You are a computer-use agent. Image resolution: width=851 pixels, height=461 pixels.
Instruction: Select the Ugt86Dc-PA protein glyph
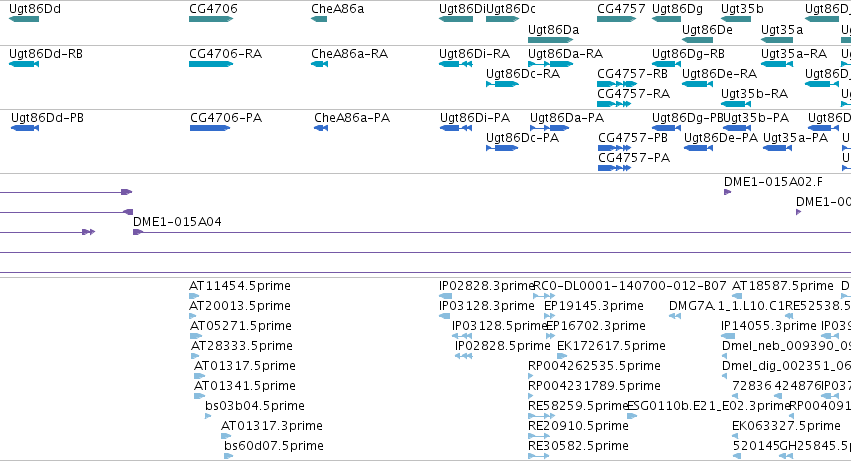[502, 148]
